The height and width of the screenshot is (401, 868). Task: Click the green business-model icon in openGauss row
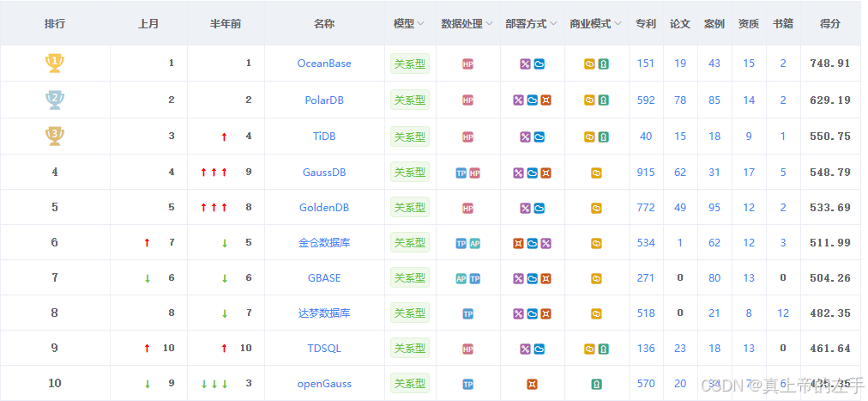click(x=596, y=385)
